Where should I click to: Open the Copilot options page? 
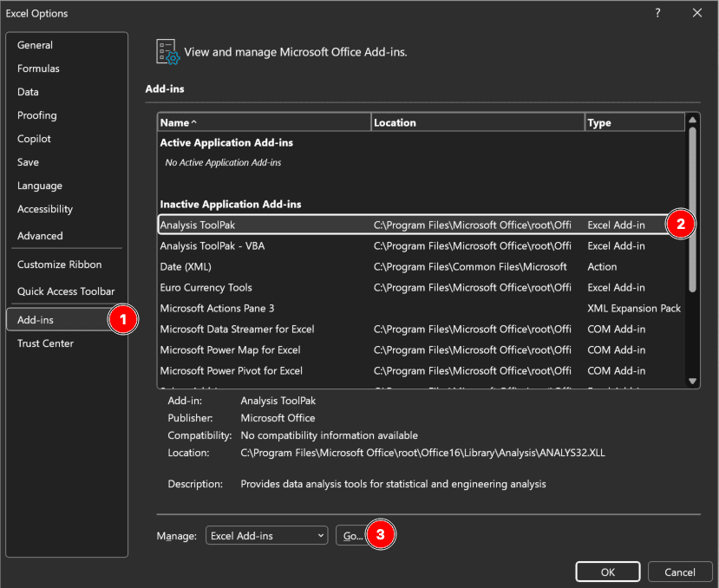(34, 138)
